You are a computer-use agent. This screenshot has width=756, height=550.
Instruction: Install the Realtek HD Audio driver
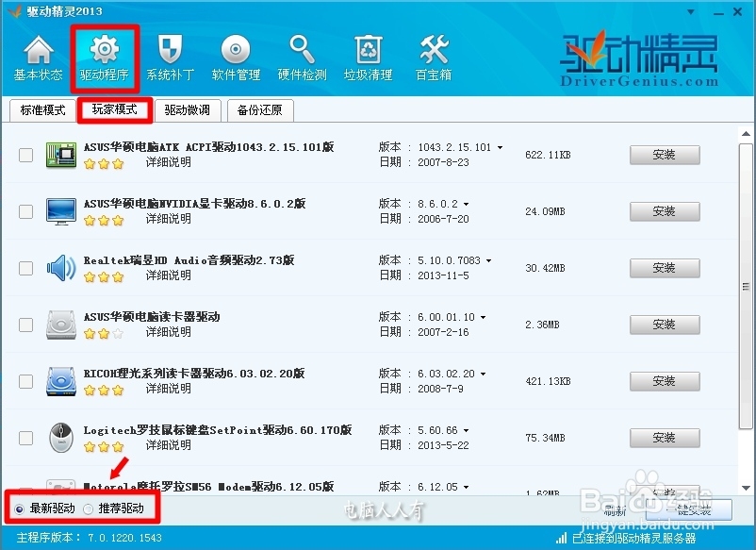[x=665, y=268]
